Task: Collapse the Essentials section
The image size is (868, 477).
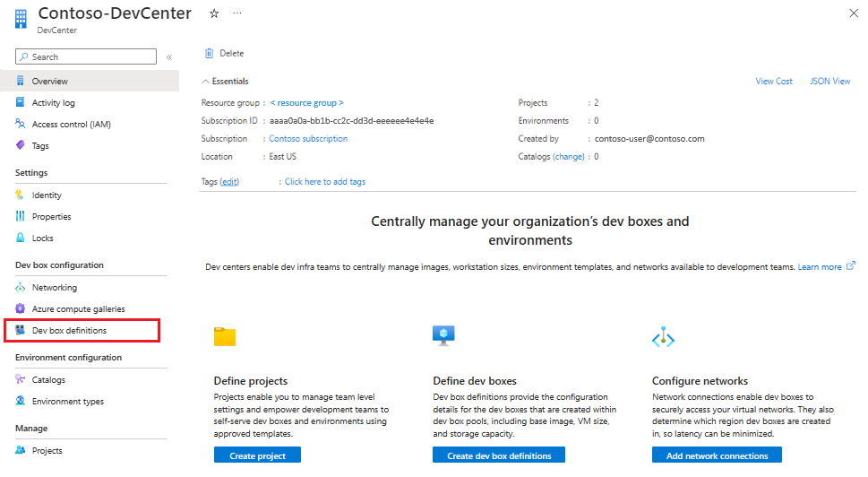Action: pyautogui.click(x=206, y=82)
